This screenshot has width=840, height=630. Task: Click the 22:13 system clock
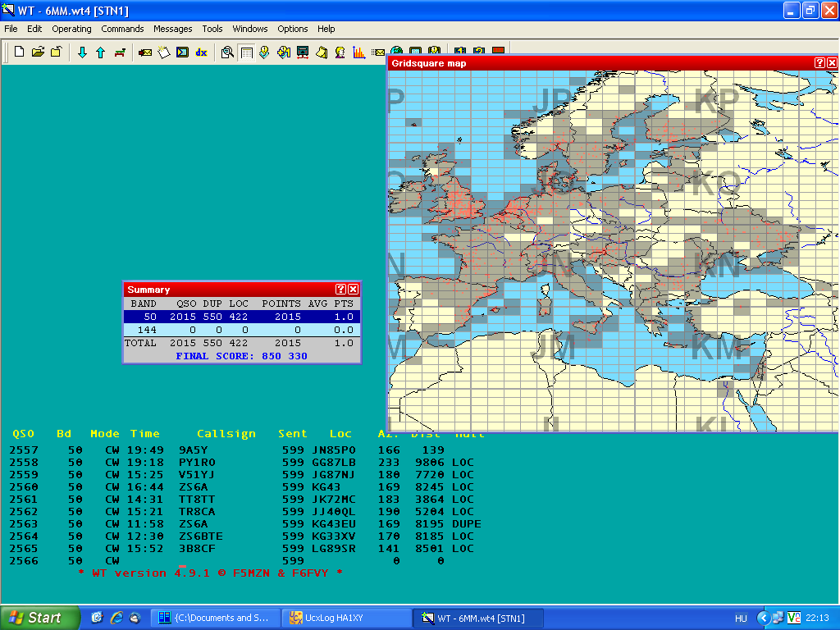(x=817, y=618)
